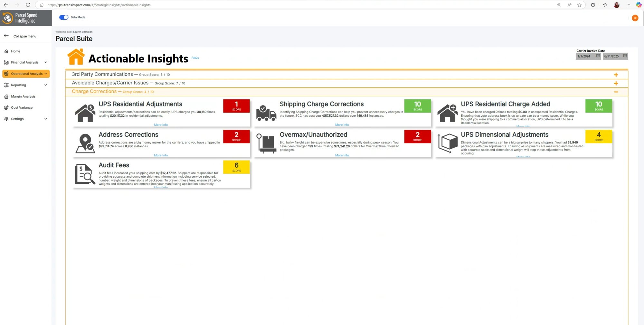Image resolution: width=644 pixels, height=325 pixels.
Task: Open calendar for the 6/11/2025 end date
Action: point(625,56)
